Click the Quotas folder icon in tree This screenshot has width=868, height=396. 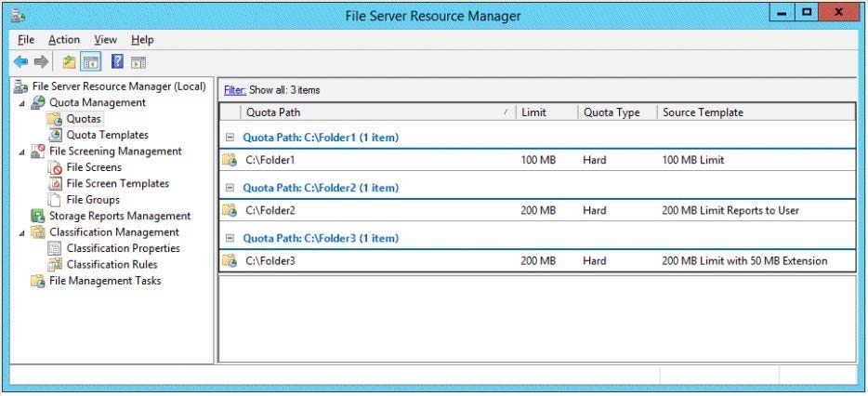55,119
